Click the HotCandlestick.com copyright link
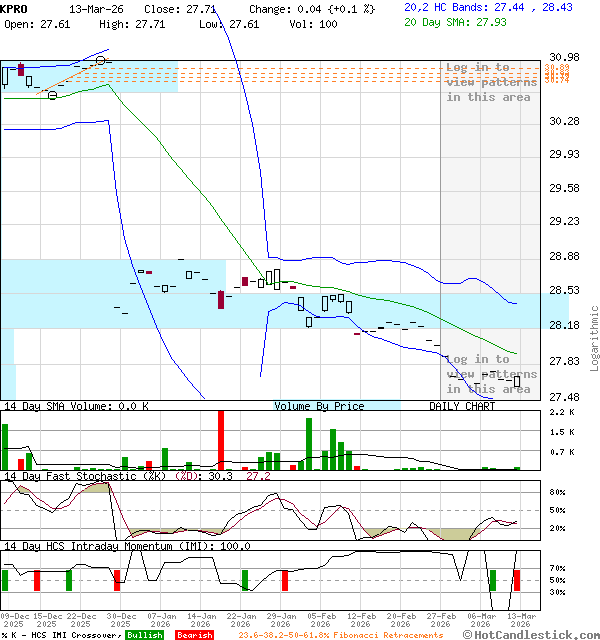The height and width of the screenshot is (640, 600). (534, 634)
